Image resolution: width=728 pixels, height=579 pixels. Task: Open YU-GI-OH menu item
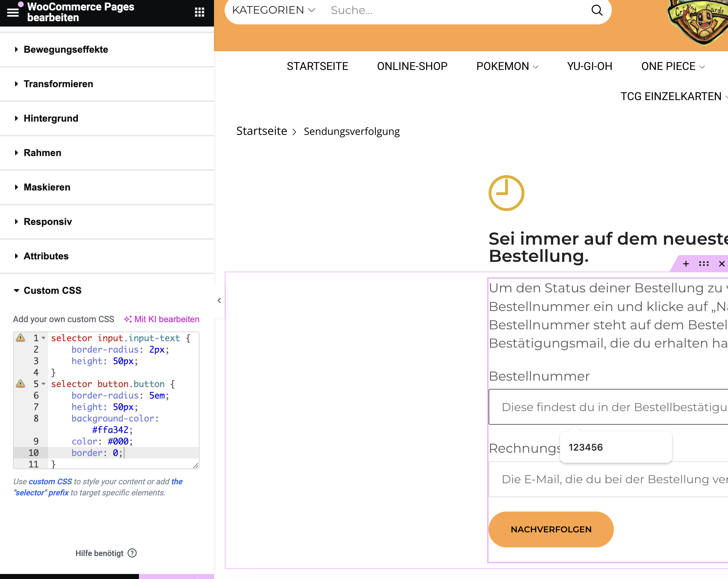pos(589,66)
